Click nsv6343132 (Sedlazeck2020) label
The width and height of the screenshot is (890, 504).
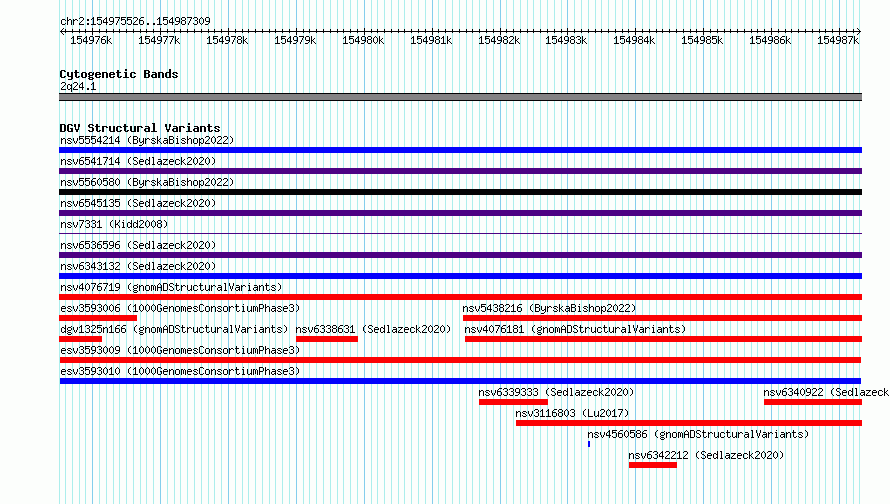point(138,266)
